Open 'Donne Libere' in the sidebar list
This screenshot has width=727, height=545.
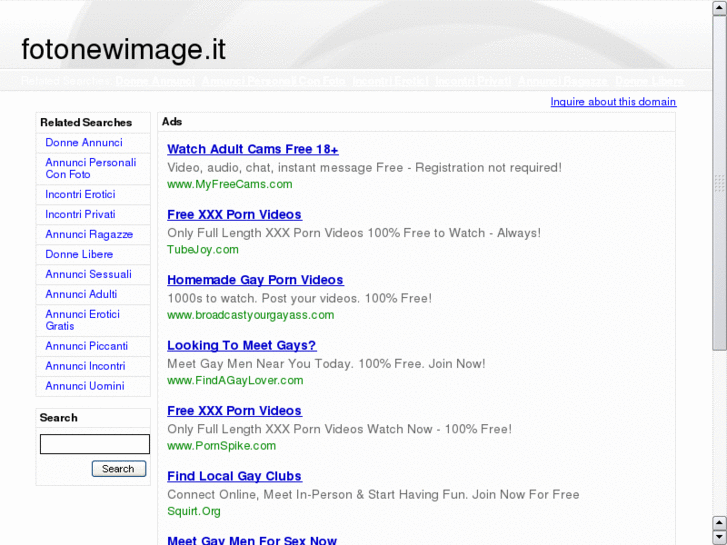pyautogui.click(x=79, y=254)
